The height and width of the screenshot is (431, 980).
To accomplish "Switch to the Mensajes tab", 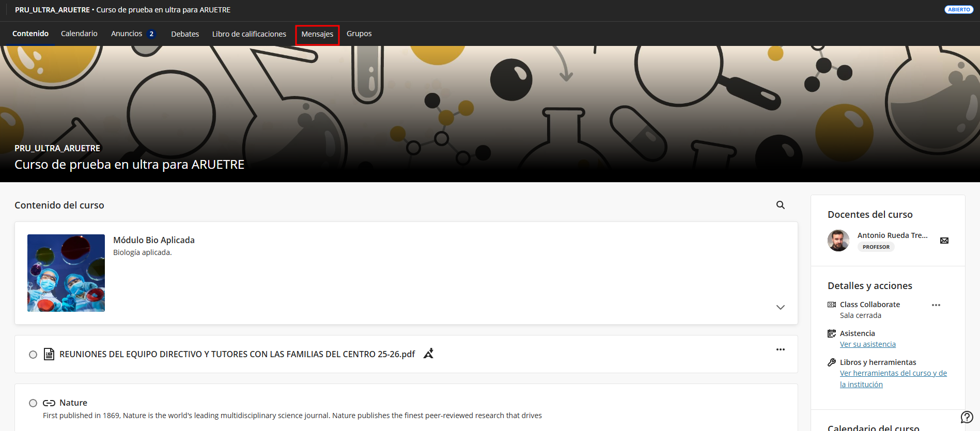I will tap(317, 34).
